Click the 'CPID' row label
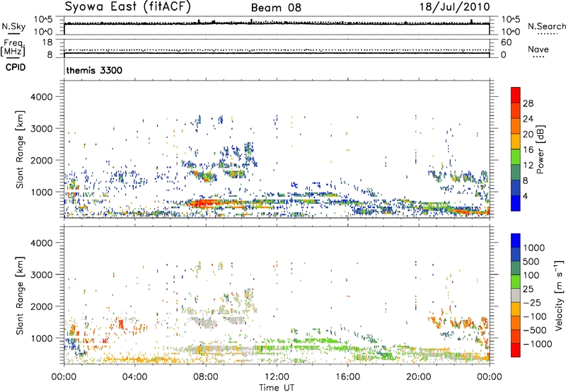Screen dimensions: 566x392 point(16,67)
